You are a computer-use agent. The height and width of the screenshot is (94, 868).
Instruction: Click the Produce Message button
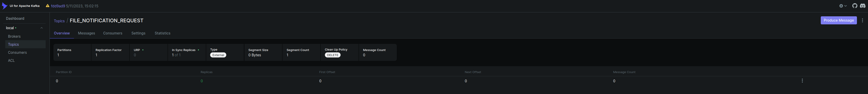click(838, 20)
